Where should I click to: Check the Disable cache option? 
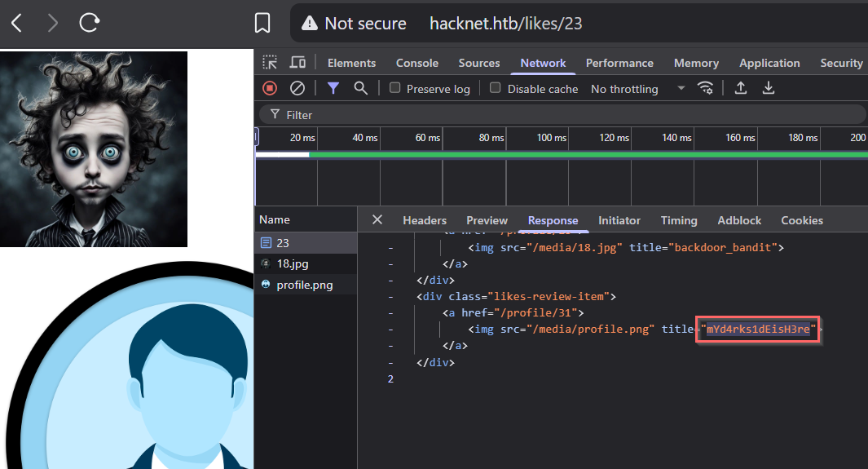(496, 88)
